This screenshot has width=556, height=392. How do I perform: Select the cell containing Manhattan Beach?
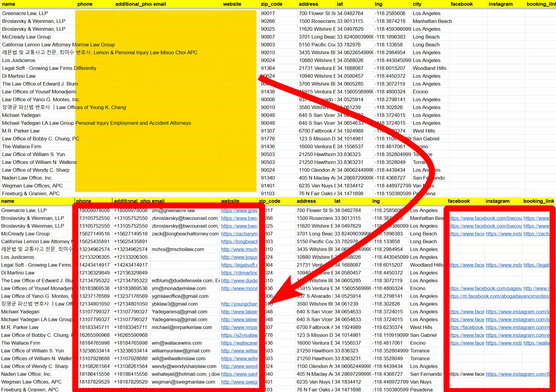[x=432, y=21]
